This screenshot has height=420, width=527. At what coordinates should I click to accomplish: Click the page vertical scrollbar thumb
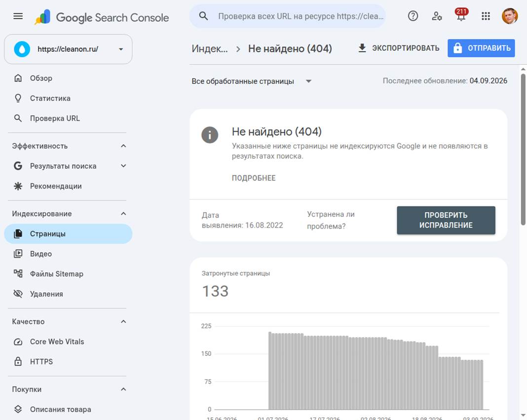pyautogui.click(x=523, y=150)
